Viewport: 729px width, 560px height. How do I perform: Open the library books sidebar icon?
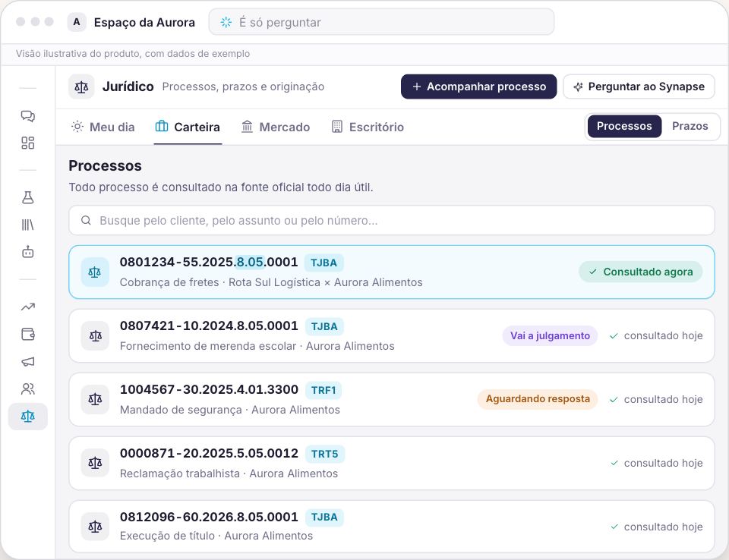point(28,225)
